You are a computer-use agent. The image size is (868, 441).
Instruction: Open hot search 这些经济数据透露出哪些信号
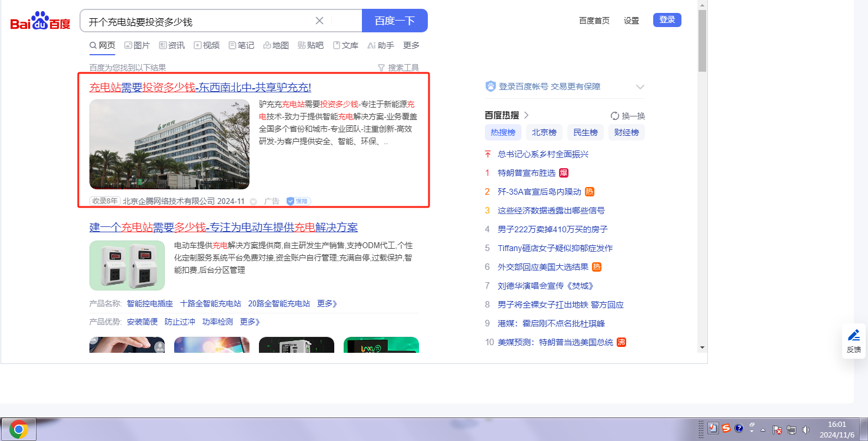(551, 211)
